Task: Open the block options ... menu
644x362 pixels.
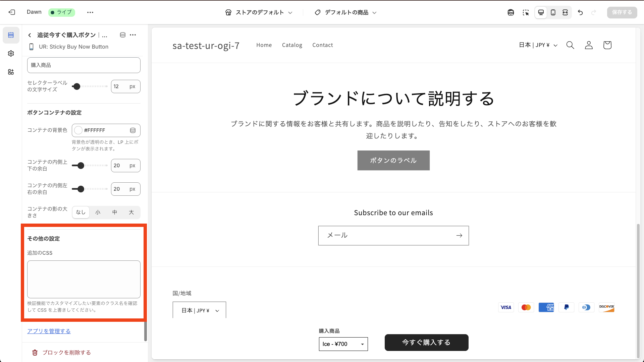Action: [133, 35]
